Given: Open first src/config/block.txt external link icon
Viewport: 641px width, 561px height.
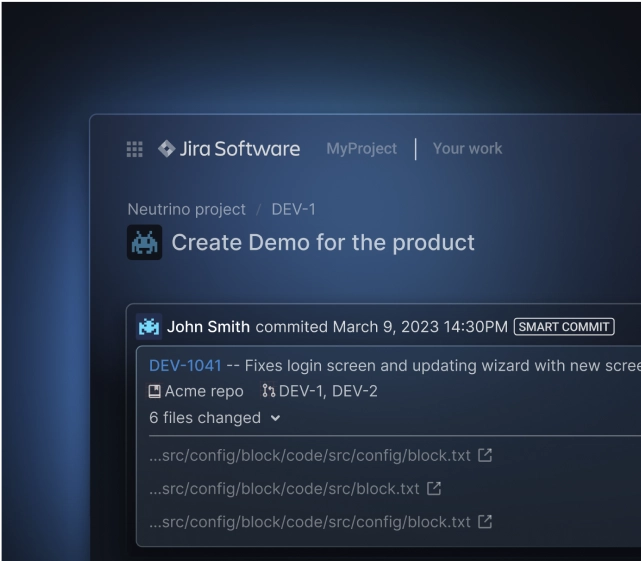Looking at the screenshot, I should coord(485,455).
